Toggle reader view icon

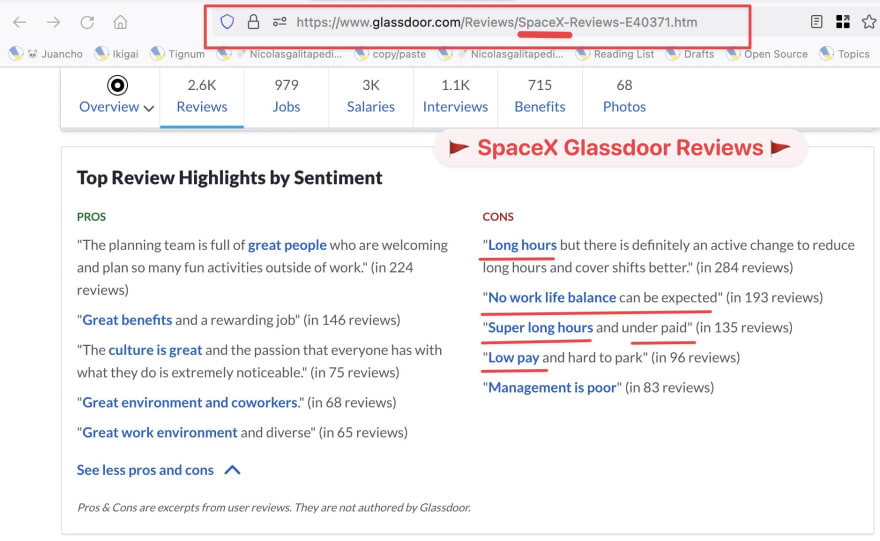click(x=817, y=22)
